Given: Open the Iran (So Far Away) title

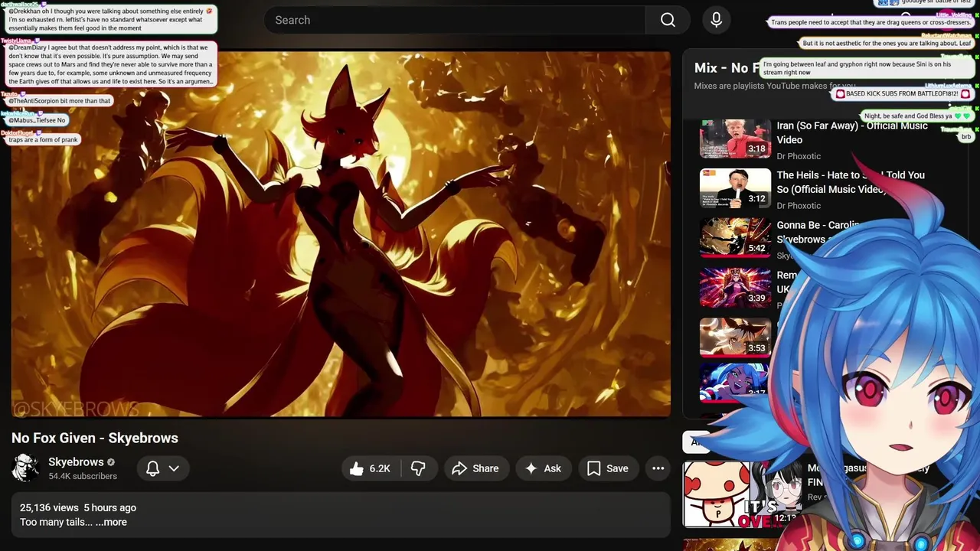Looking at the screenshot, I should [x=851, y=132].
